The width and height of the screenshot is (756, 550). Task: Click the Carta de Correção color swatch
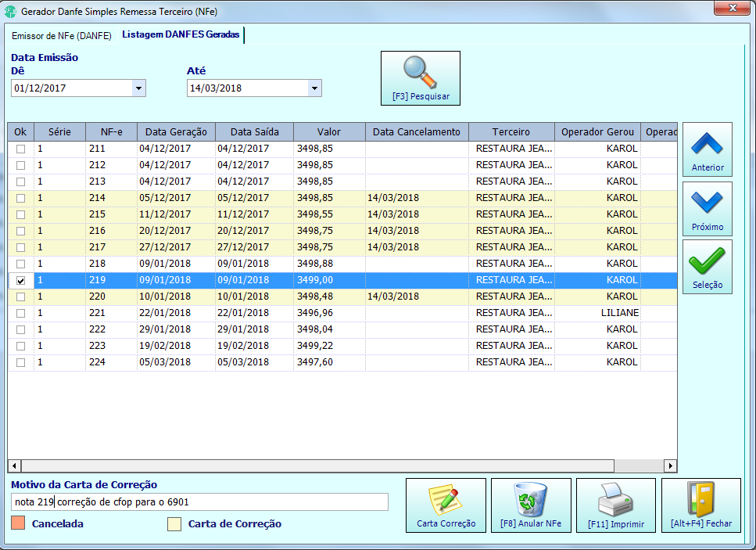174,524
